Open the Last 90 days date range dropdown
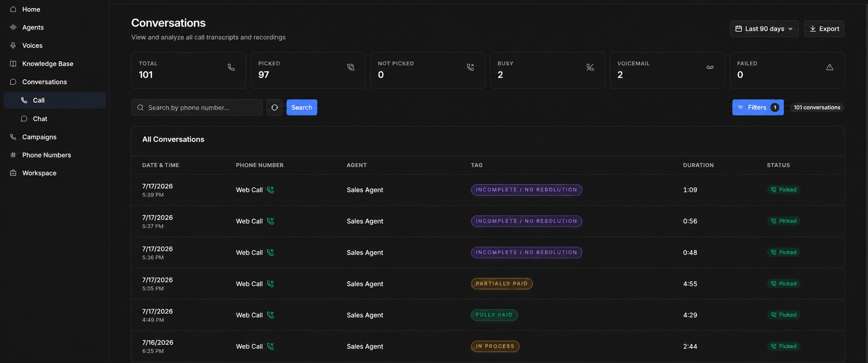 point(764,29)
